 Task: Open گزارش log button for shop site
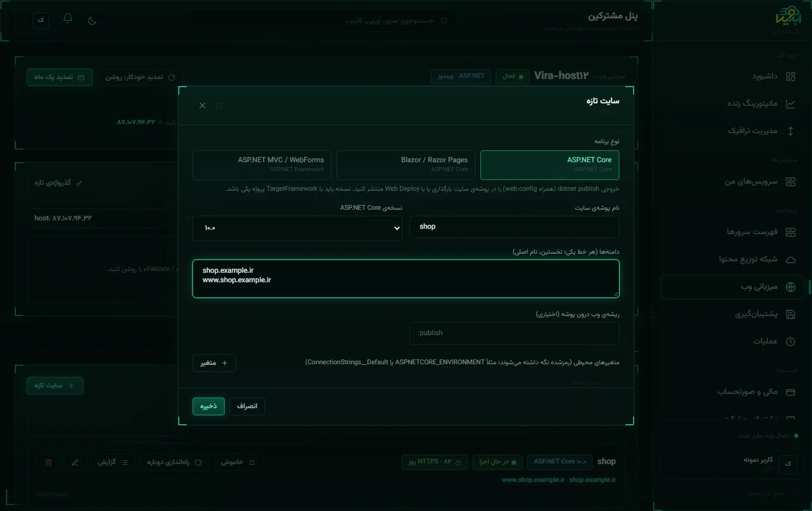coord(112,462)
